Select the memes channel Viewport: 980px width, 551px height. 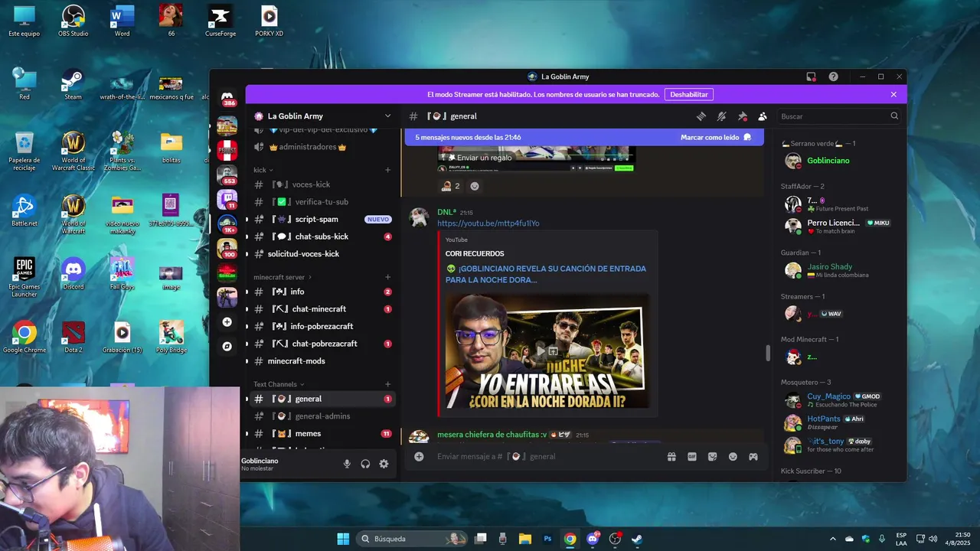point(322,433)
